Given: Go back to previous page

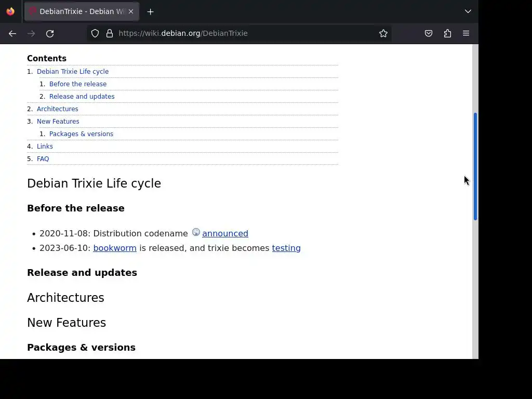Looking at the screenshot, I should [12, 34].
